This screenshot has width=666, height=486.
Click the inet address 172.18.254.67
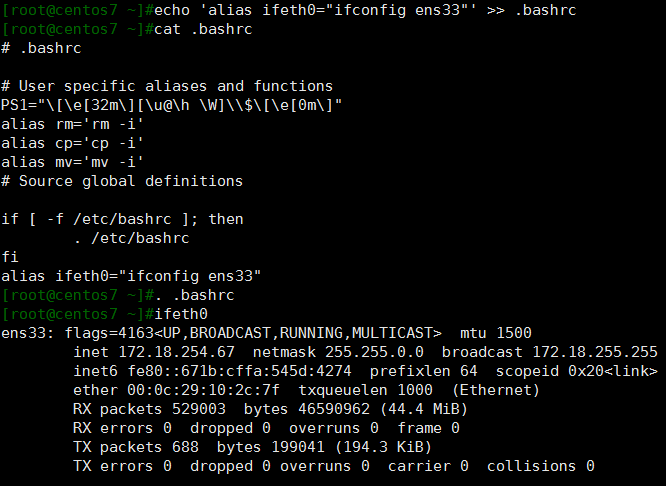(176, 352)
